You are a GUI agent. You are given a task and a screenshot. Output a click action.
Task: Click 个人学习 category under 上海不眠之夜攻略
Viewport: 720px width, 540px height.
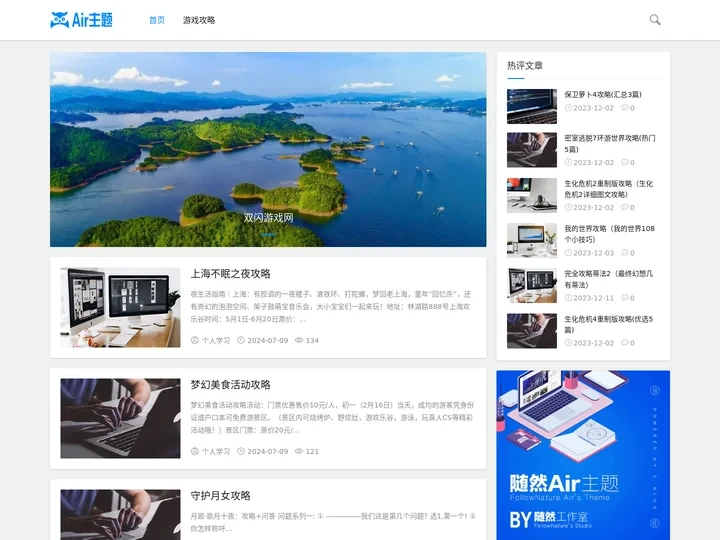click(216, 340)
